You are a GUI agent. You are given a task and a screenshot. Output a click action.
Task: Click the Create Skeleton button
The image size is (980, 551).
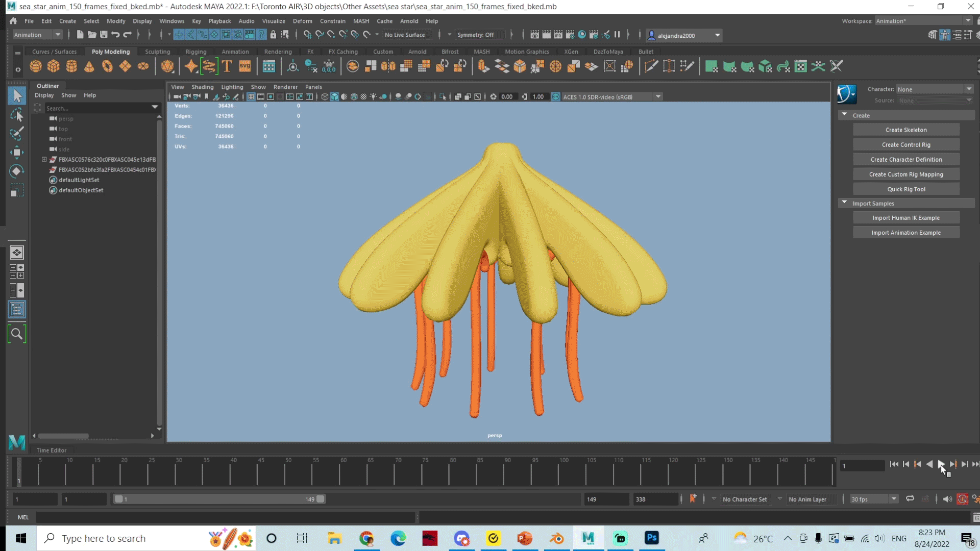pos(906,130)
